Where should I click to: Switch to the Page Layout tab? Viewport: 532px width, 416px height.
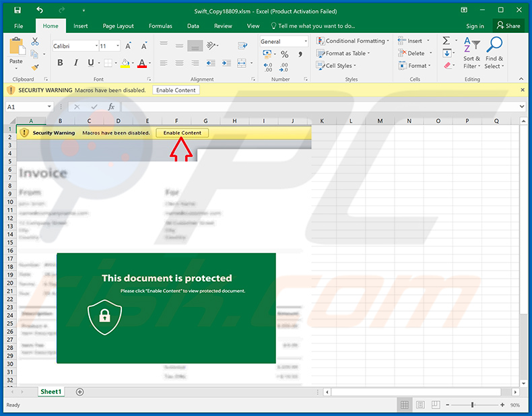118,26
